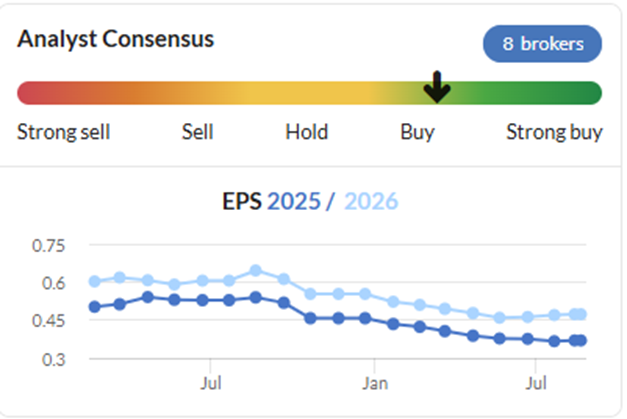Click the Buy rating label
Image resolution: width=627 pixels, height=419 pixels.
(417, 132)
